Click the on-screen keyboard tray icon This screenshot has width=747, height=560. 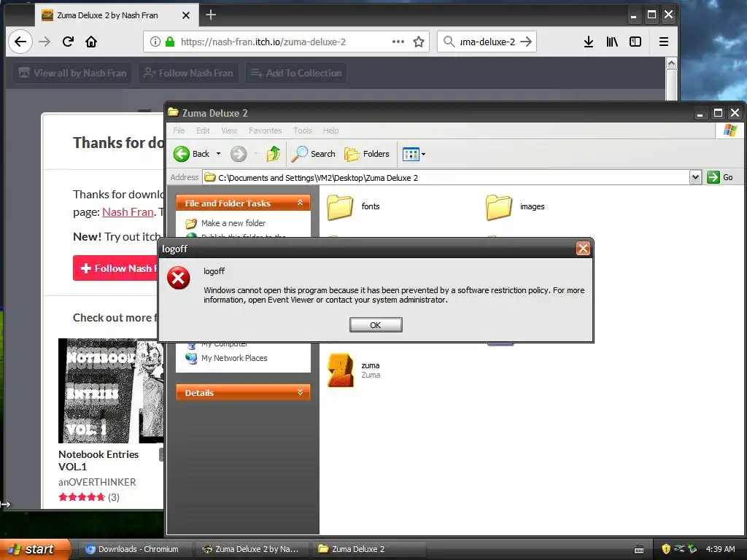click(x=639, y=550)
